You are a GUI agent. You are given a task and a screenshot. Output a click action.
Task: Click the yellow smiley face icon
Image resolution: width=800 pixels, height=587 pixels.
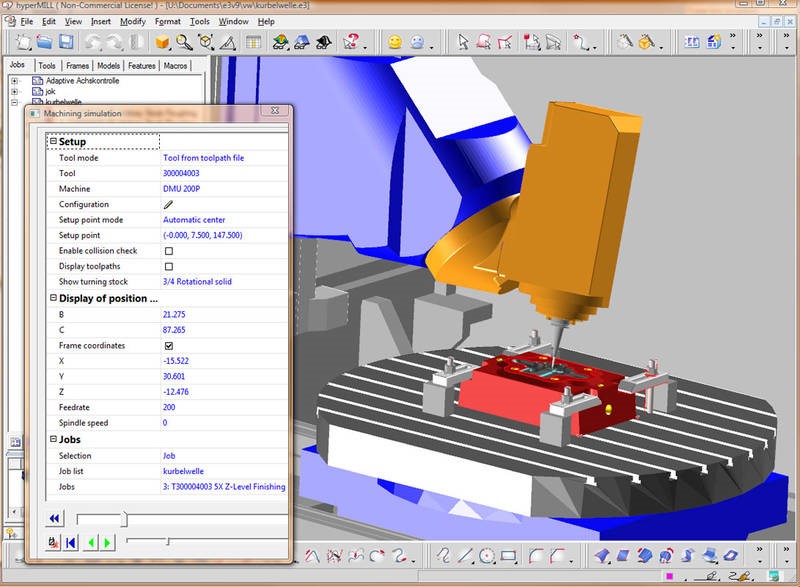coord(395,42)
